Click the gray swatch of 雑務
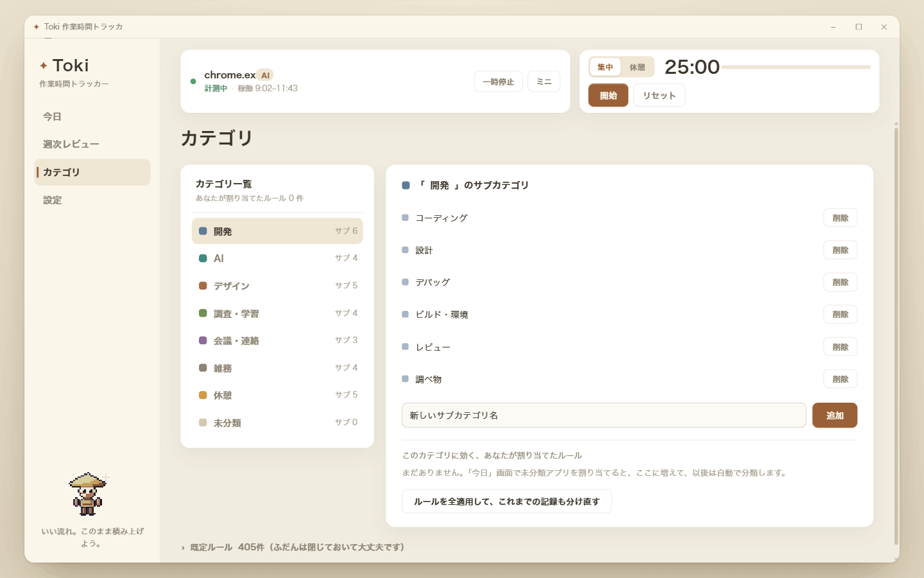The height and width of the screenshot is (578, 924). (203, 368)
